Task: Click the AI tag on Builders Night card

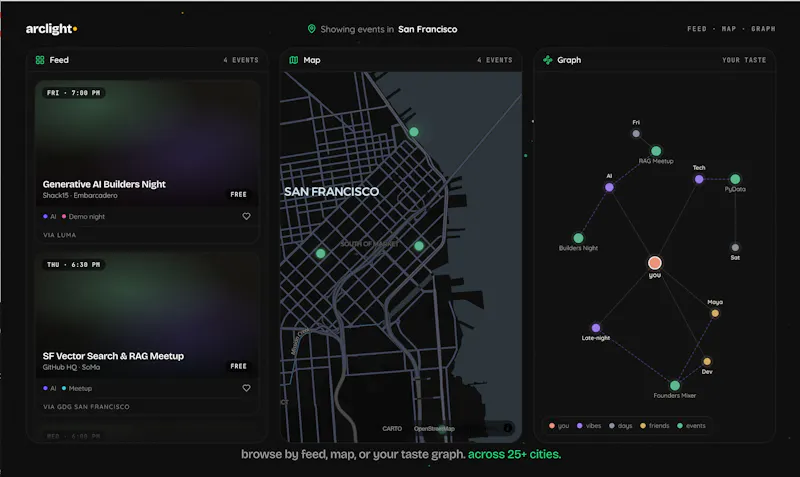Action: [x=49, y=216]
